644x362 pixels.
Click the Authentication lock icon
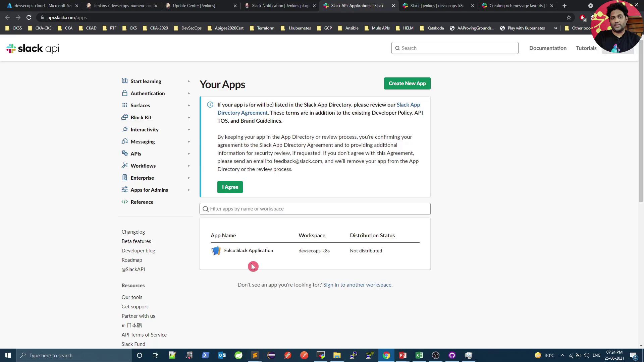pos(125,93)
